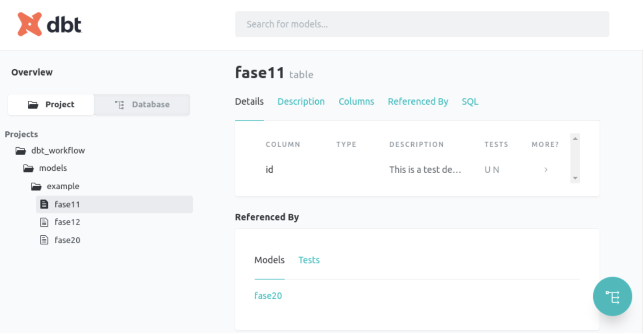644x334 pixels.
Task: Switch sidebar to Database view
Action: point(142,104)
